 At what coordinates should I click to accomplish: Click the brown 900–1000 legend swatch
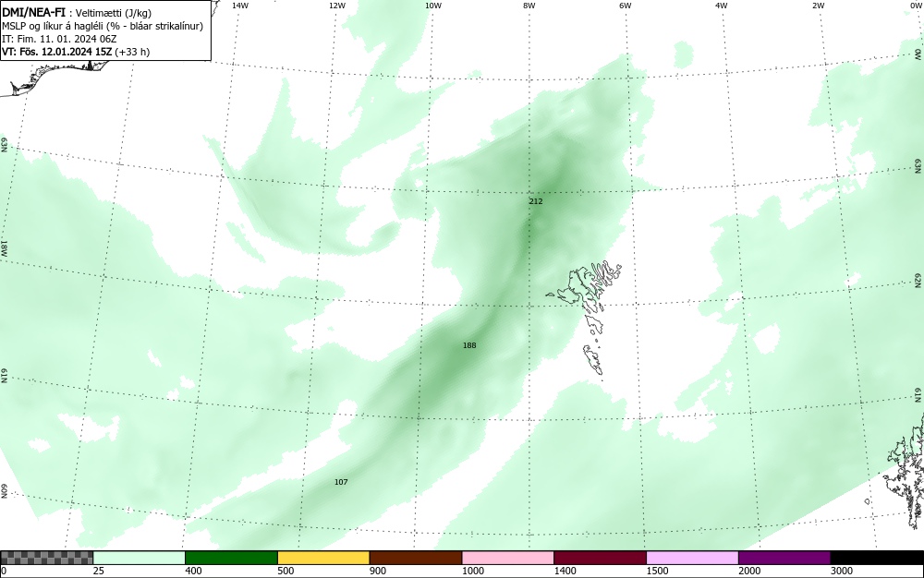pos(416,558)
